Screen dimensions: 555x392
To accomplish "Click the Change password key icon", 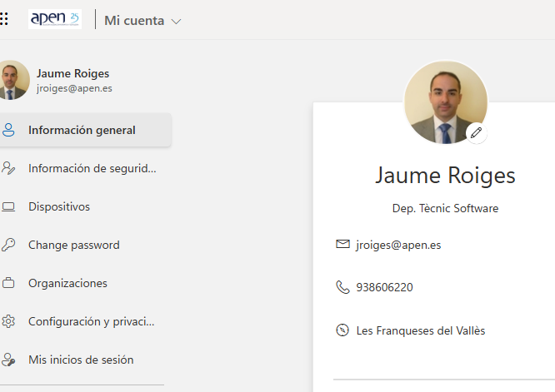I will (8, 245).
